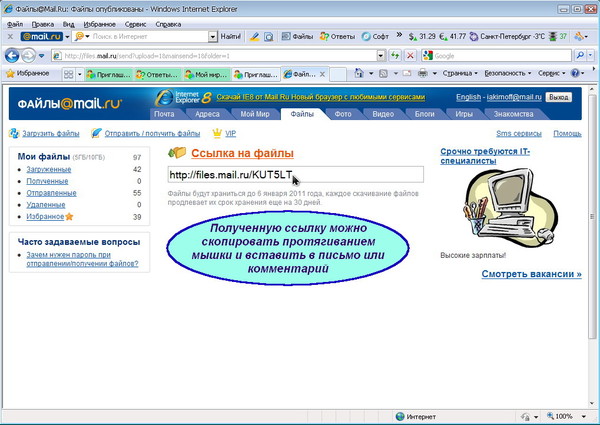The height and width of the screenshot is (425, 600).
Task: Click the toolbar settings wrench icon
Action: click(x=580, y=37)
